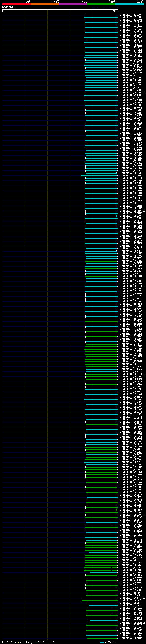Select the UniRef100_B9RI71 entry

pyautogui.click(x=131, y=40)
